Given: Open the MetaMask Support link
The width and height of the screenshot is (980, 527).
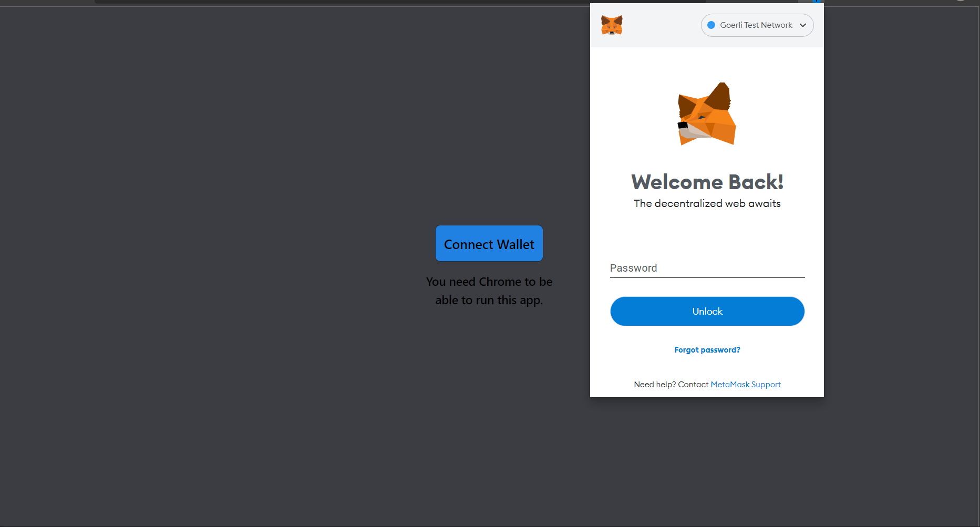Looking at the screenshot, I should (x=746, y=385).
